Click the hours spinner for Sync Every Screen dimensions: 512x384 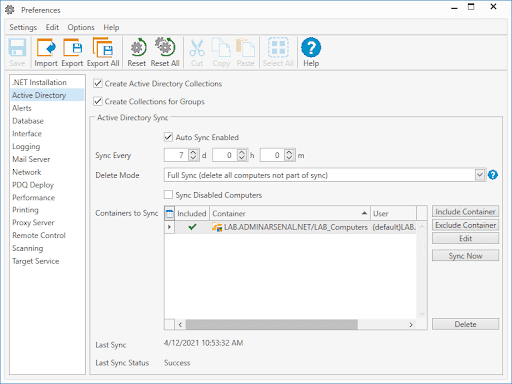click(242, 155)
